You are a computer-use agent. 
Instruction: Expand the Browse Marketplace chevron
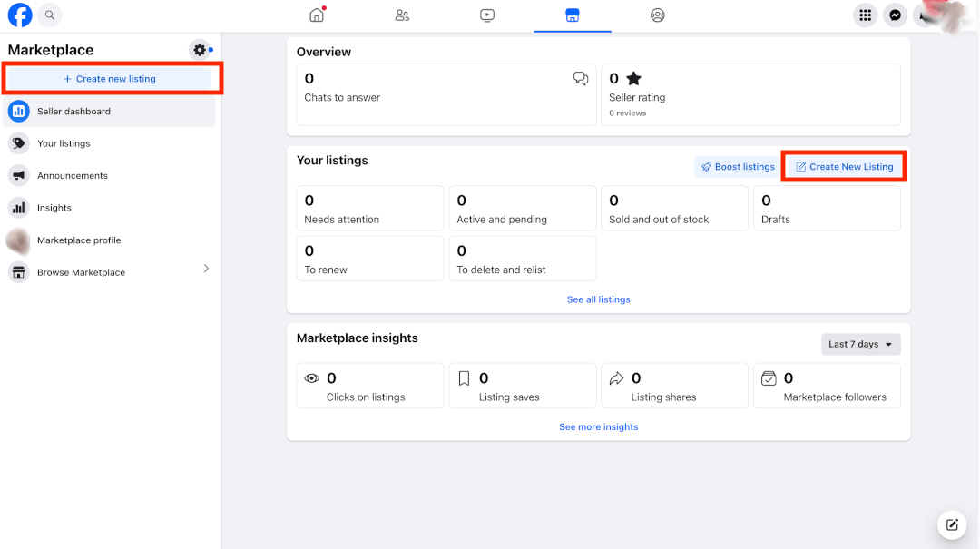[206, 269]
